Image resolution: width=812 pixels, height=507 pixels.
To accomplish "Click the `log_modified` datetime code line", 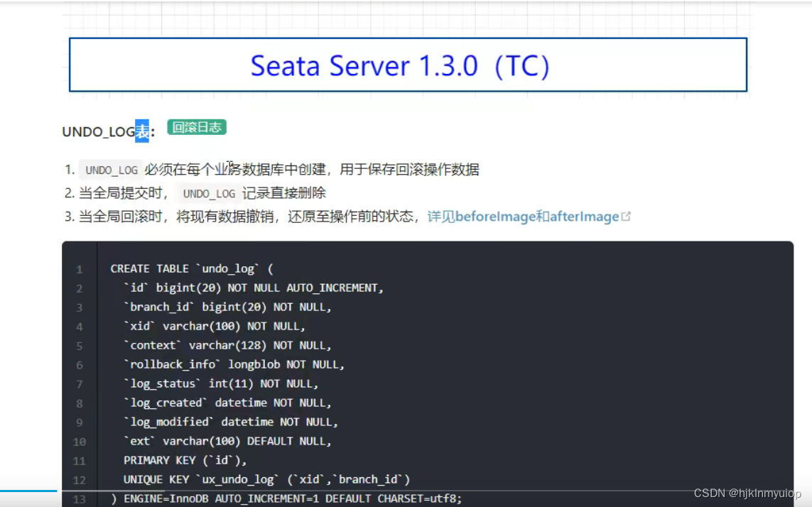I will 230,422.
